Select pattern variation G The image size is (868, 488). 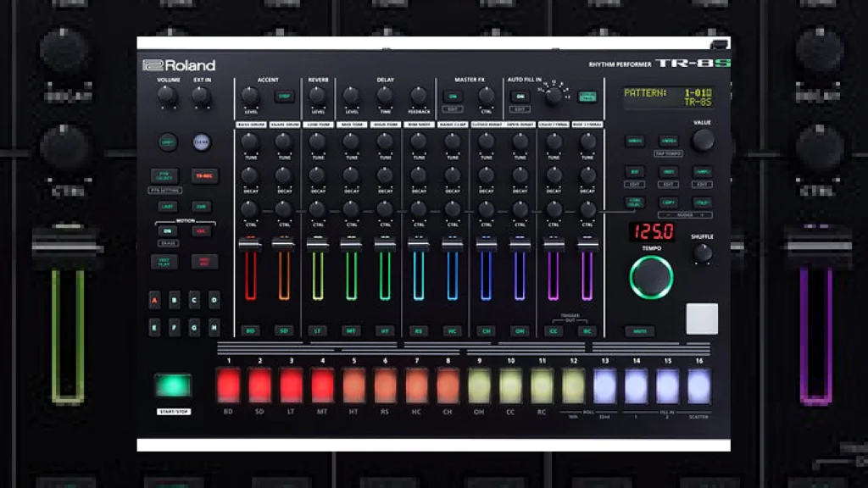pyautogui.click(x=194, y=328)
